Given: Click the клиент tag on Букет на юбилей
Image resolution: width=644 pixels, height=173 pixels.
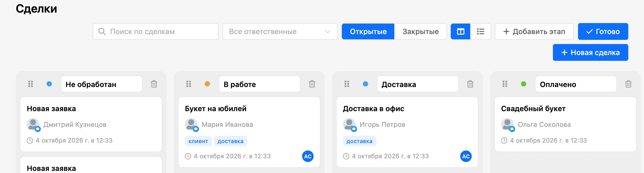Looking at the screenshot, I should [x=198, y=141].
